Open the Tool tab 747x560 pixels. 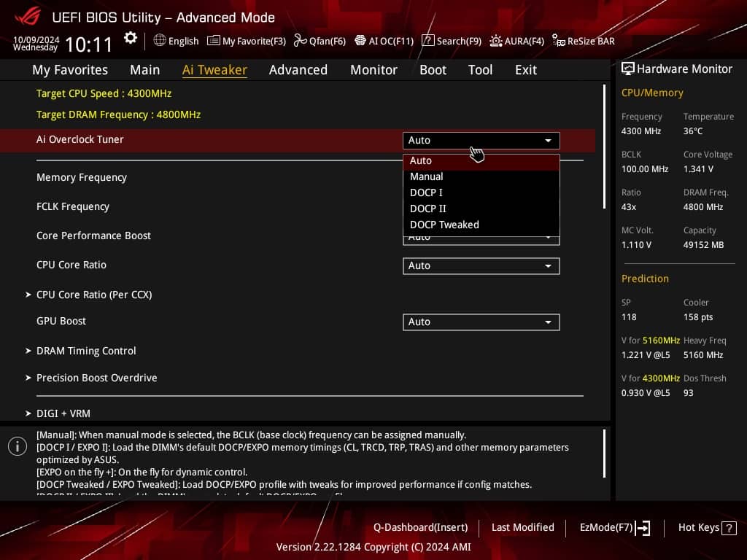[480, 70]
